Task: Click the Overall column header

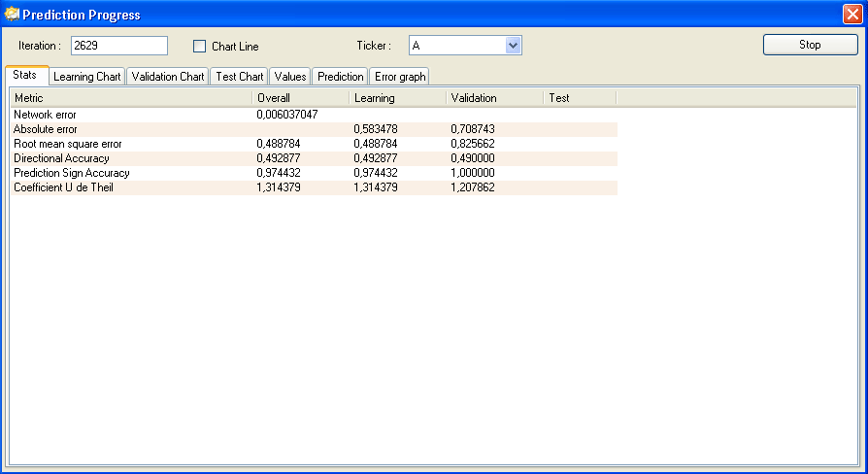Action: tap(301, 98)
